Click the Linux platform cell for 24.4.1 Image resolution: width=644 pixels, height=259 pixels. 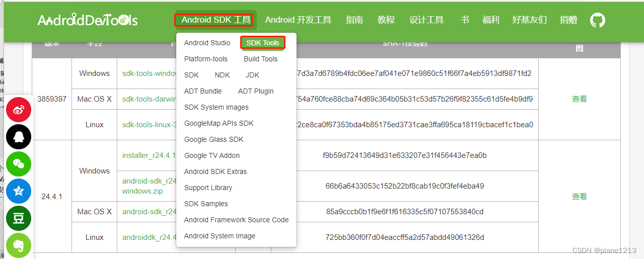[x=95, y=237]
